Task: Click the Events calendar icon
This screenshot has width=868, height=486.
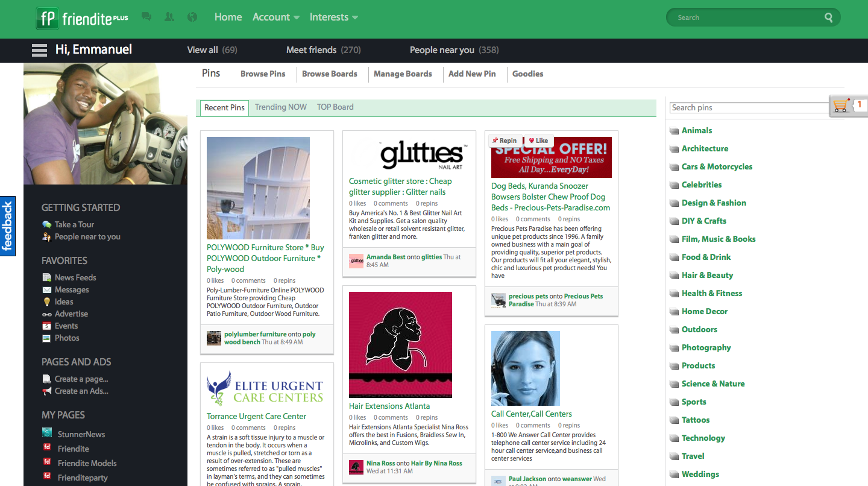Action: coord(46,326)
